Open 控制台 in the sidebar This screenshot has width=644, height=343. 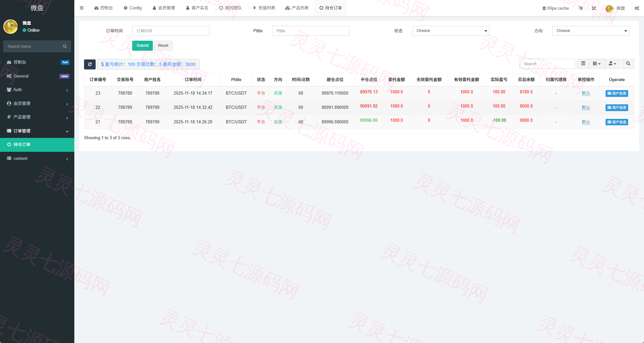[37, 62]
